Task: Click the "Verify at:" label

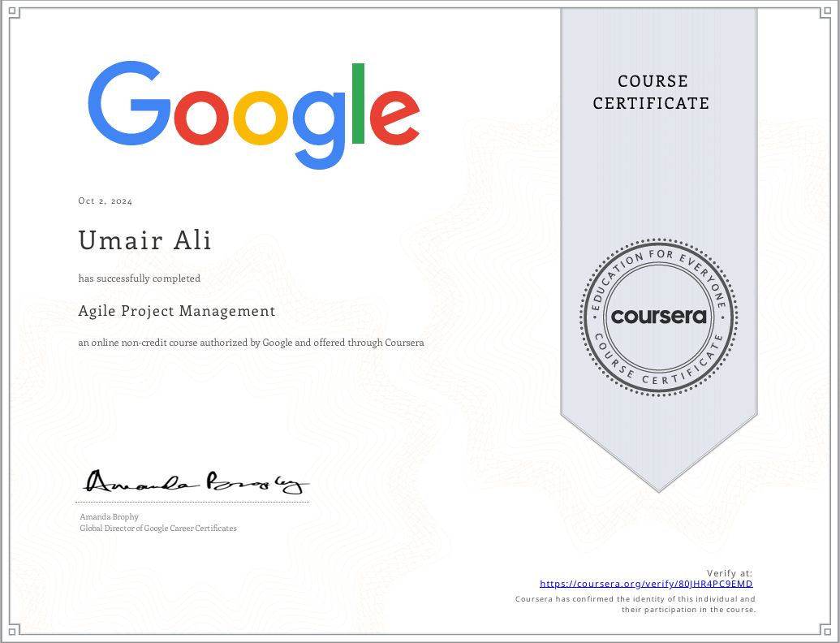Action: (729, 573)
